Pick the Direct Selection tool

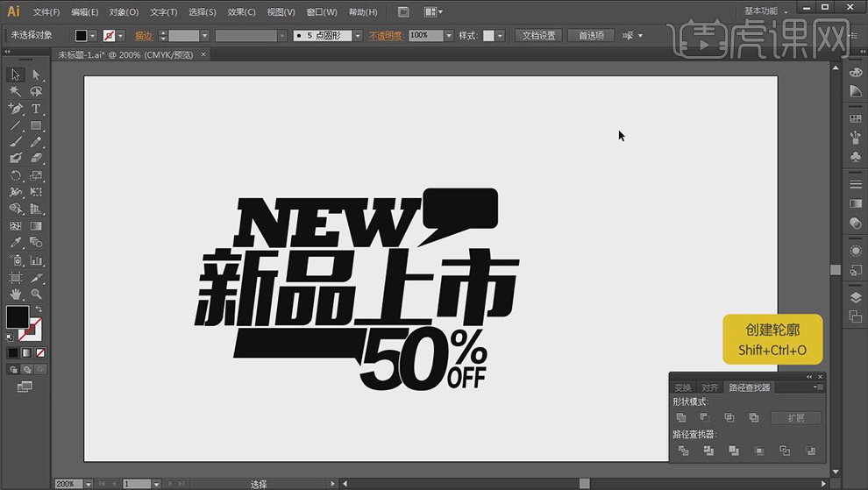36,75
